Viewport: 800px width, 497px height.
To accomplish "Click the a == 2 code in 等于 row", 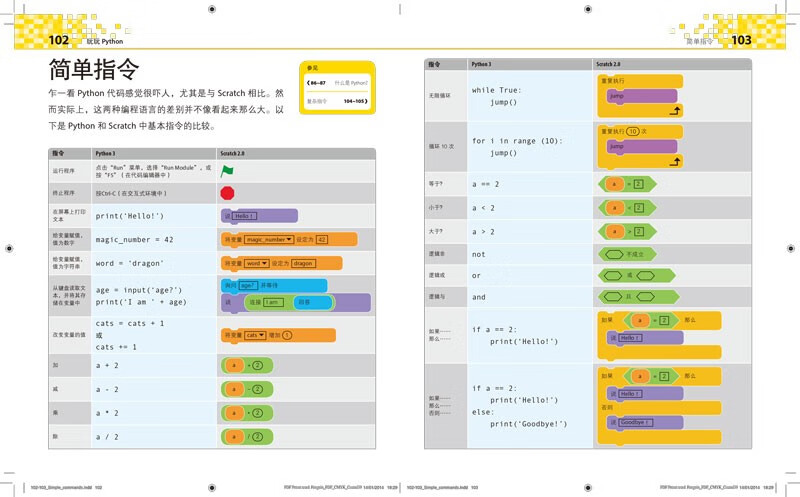I will (485, 184).
